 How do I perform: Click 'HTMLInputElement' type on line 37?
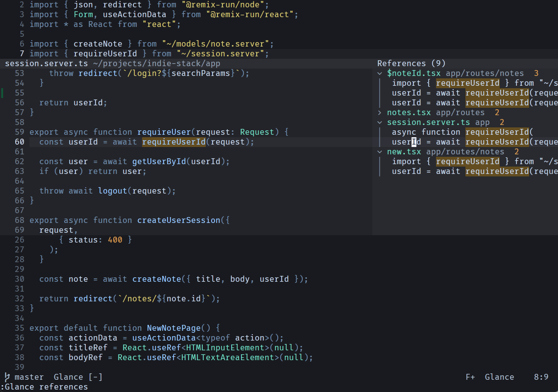[x=225, y=348]
